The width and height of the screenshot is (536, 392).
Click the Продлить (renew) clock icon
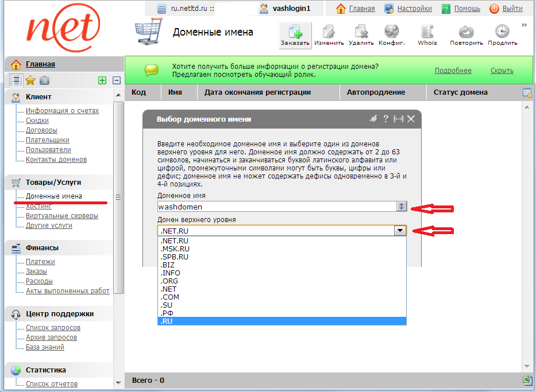point(502,32)
